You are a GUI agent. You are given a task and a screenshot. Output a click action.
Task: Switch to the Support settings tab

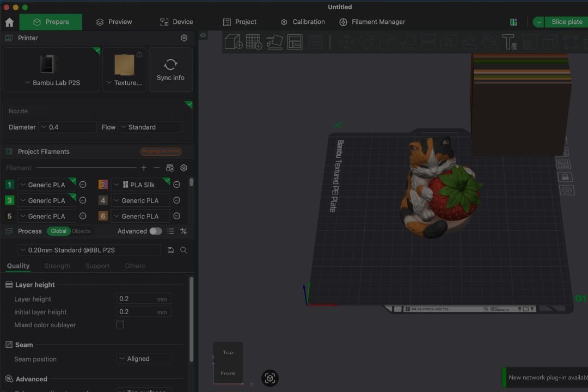click(x=97, y=266)
